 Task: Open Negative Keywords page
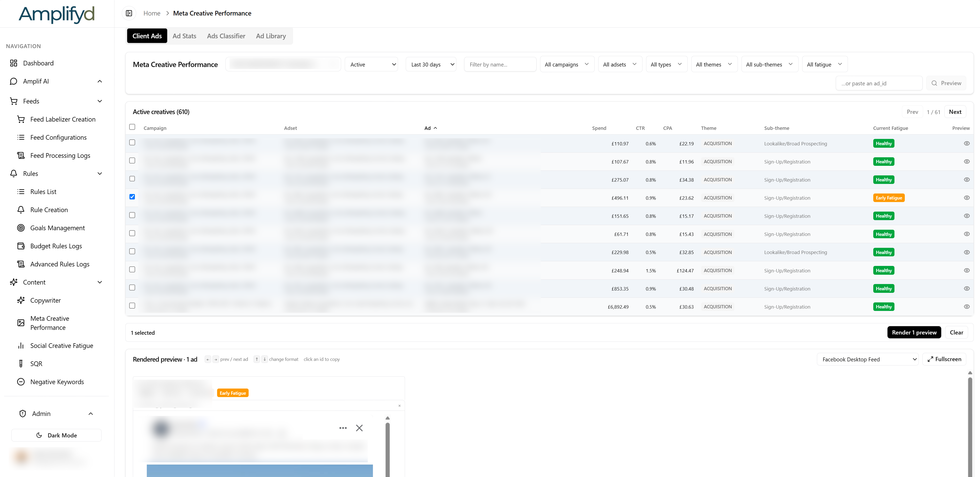[x=57, y=382]
